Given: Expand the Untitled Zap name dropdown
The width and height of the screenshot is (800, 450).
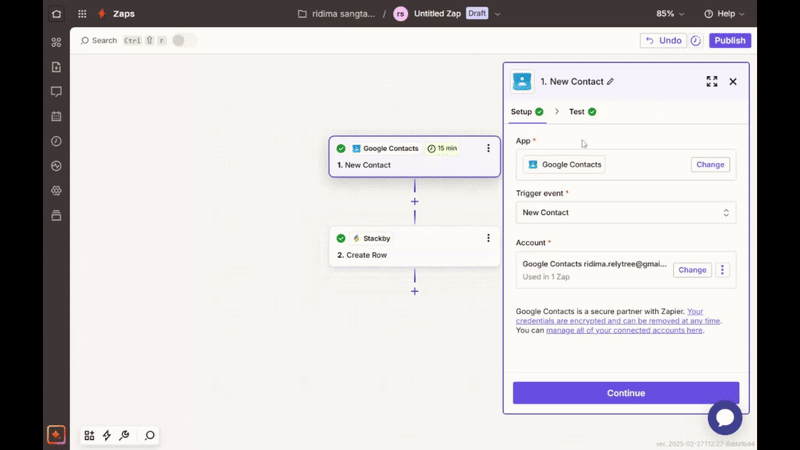Looking at the screenshot, I should pos(497,14).
